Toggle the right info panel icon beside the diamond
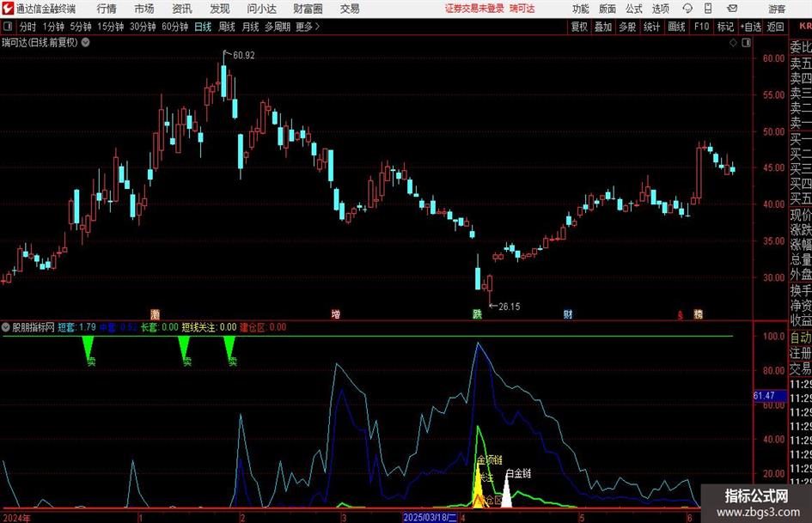Screen dimensions: 812x523 [x=746, y=43]
